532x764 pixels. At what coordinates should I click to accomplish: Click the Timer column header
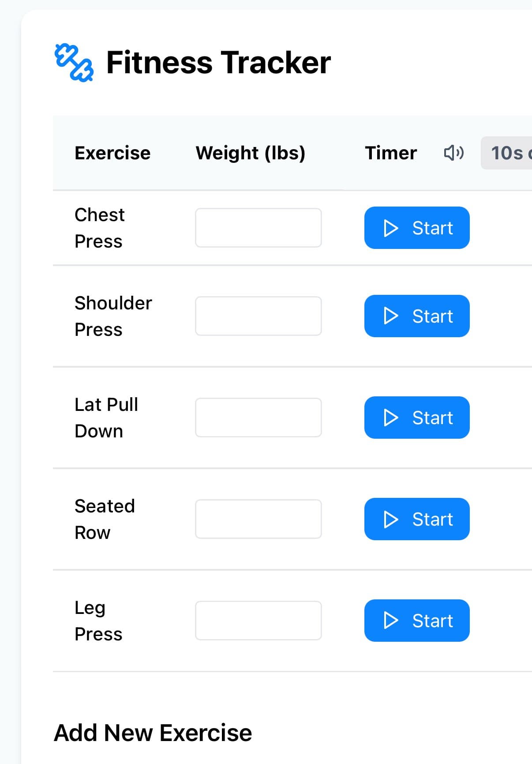tap(390, 153)
